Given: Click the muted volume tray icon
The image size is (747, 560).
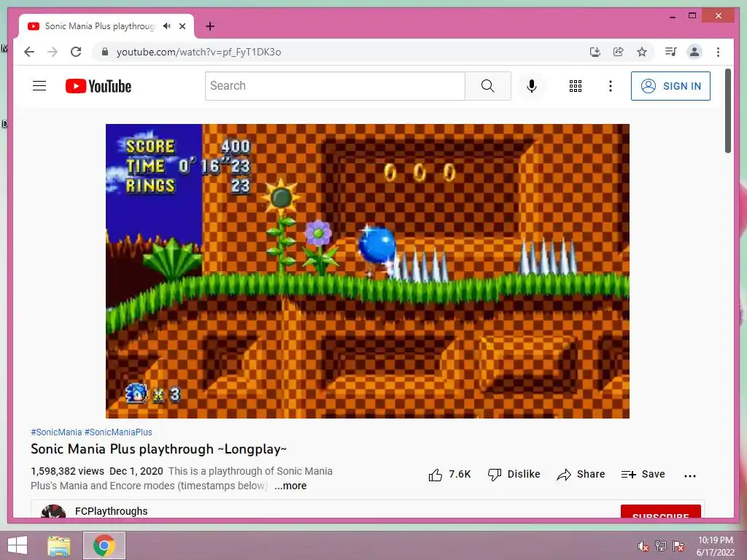Looking at the screenshot, I should (x=643, y=546).
